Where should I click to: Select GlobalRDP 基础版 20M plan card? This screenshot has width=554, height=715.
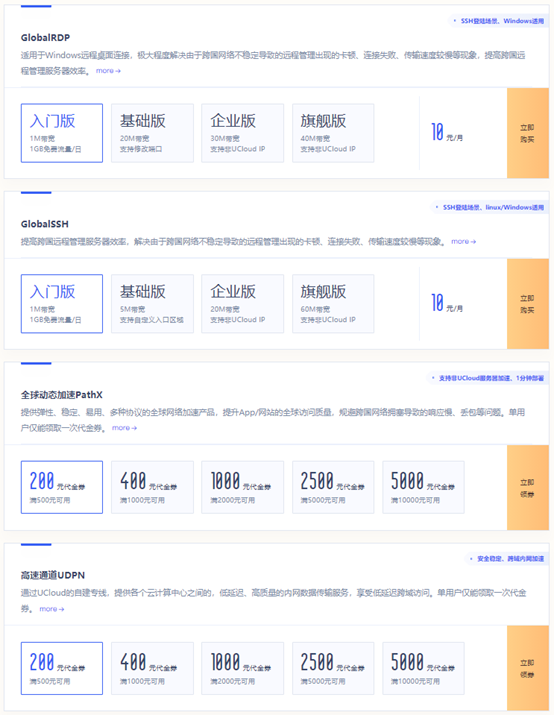pyautogui.click(x=152, y=133)
